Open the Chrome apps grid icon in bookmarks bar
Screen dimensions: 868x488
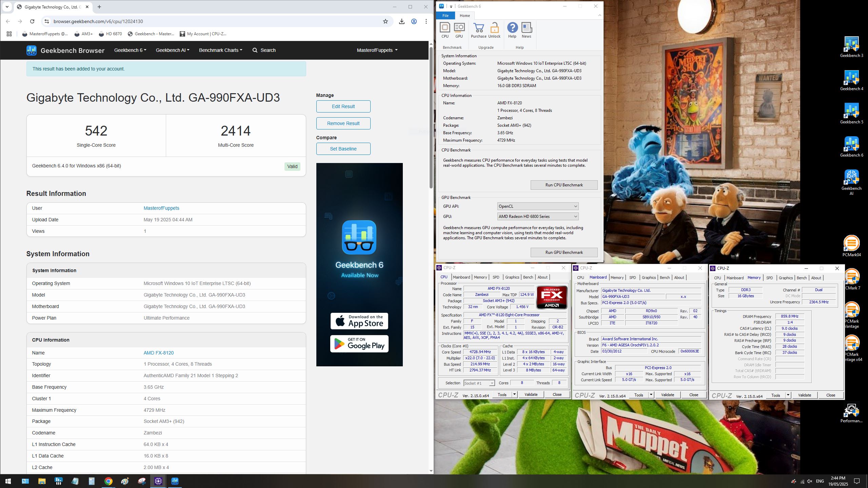click(9, 34)
